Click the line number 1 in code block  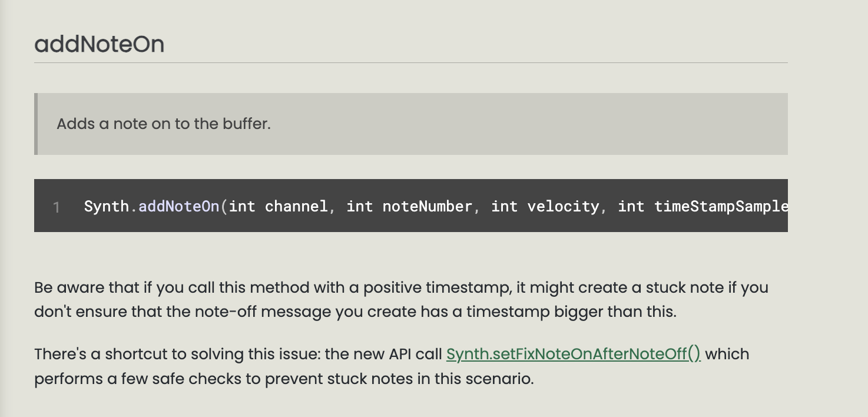[57, 207]
